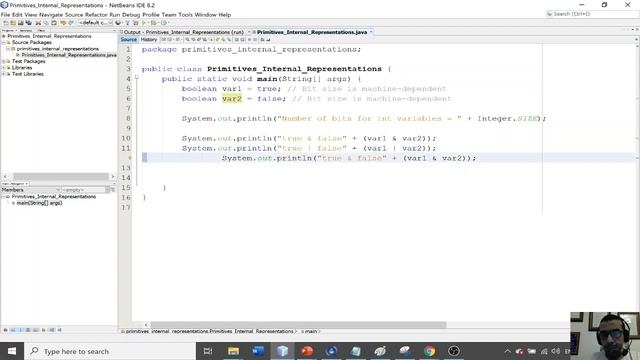The height and width of the screenshot is (360, 640).
Task: Close the Primitives_Internal_Representations.java editor tab
Action: (x=371, y=32)
